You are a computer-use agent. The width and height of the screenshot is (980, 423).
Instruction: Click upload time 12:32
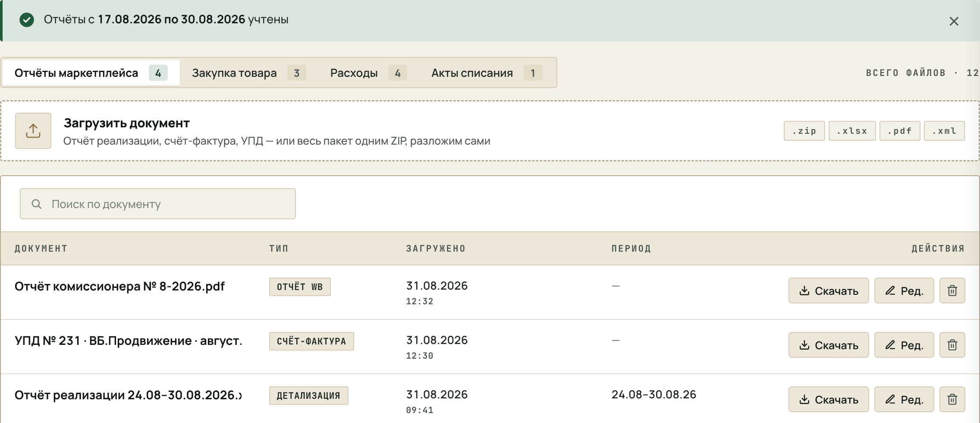click(420, 301)
